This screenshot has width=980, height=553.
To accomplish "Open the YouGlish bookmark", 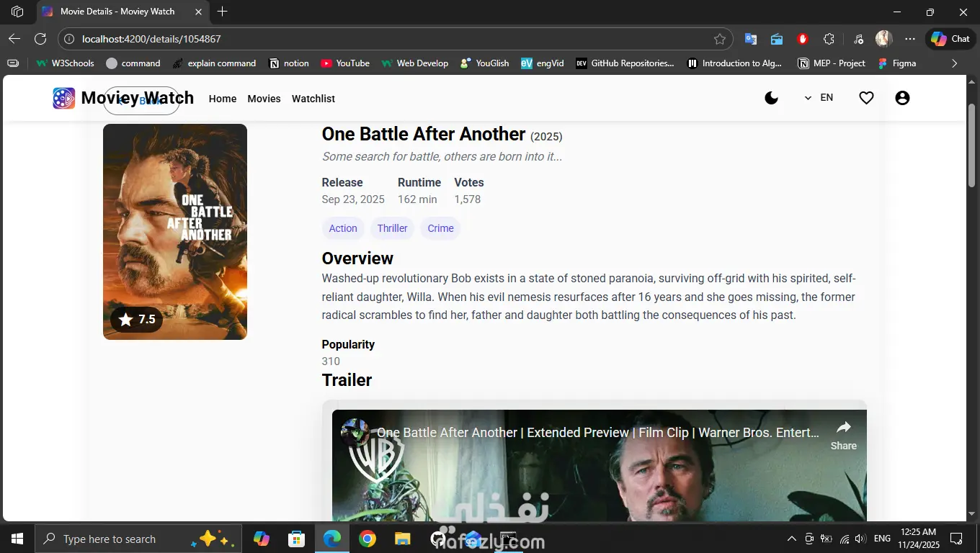I will pos(485,63).
